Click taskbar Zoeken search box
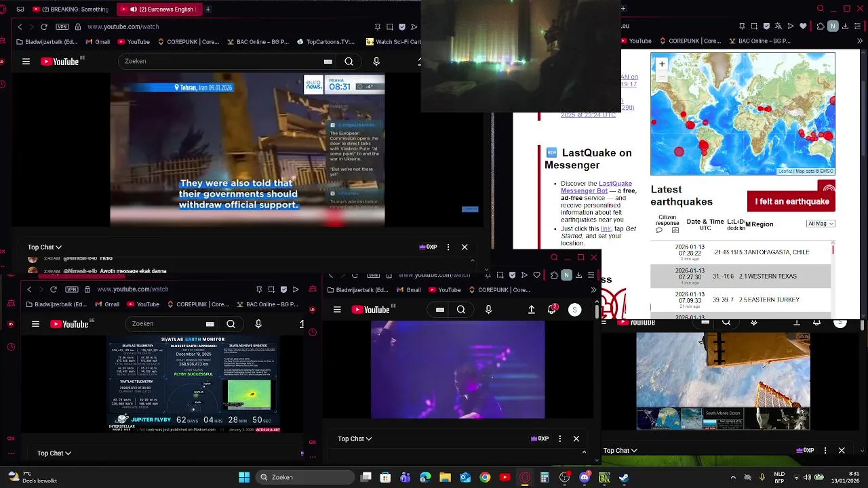Image resolution: width=868 pixels, height=488 pixels. pos(305,477)
